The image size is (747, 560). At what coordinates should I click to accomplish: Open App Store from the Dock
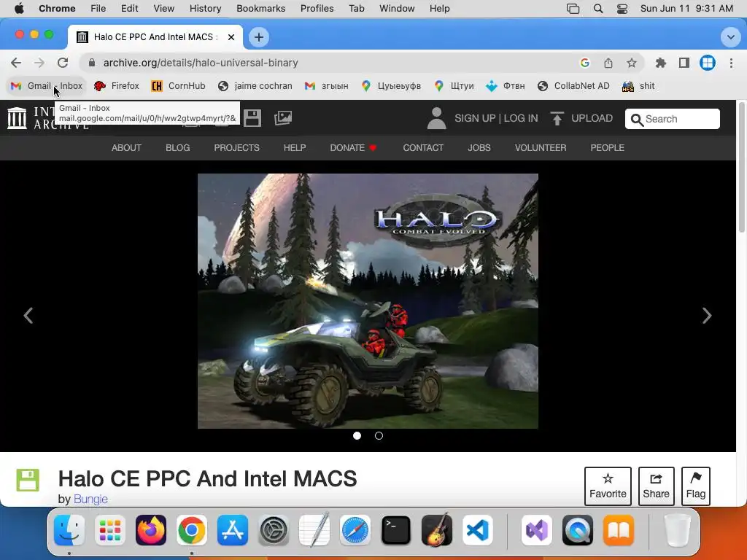click(233, 530)
